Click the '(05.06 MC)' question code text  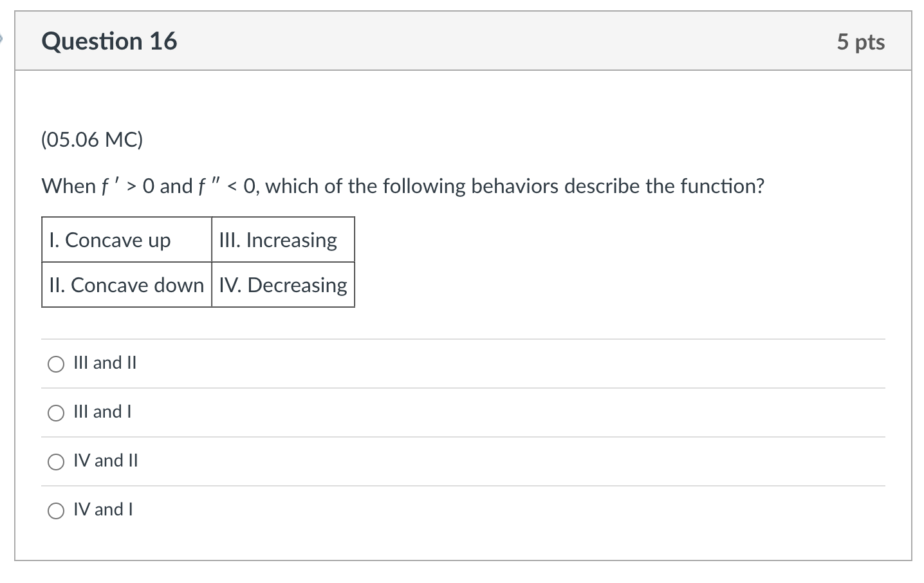[92, 140]
